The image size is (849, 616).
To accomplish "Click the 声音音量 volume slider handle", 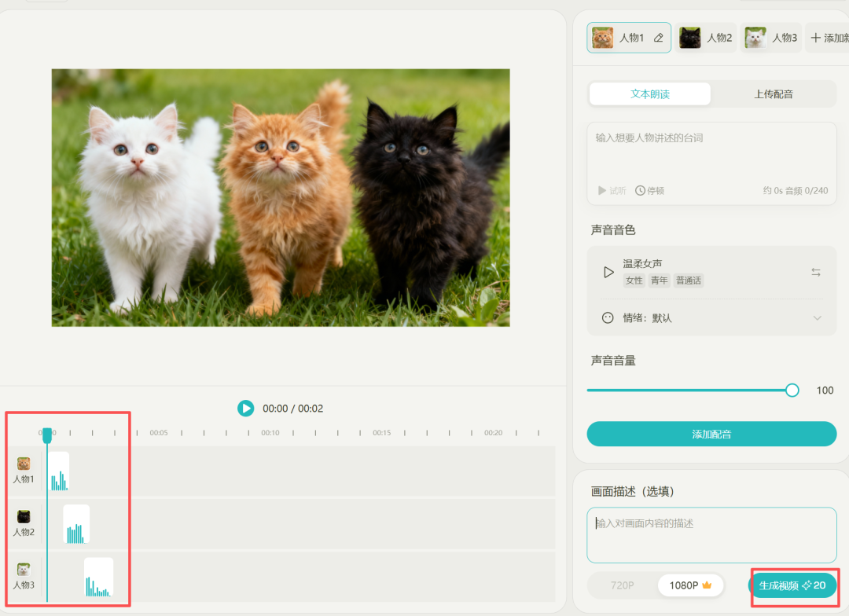I will 792,390.
